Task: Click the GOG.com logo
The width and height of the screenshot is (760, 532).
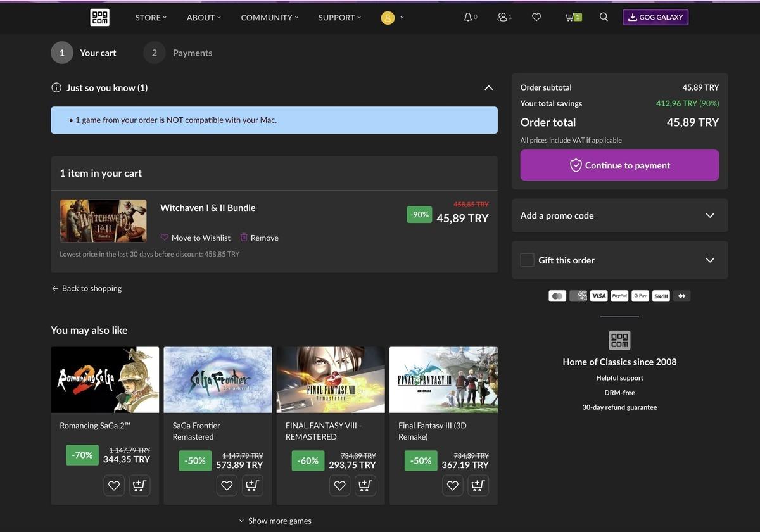Action: pyautogui.click(x=100, y=17)
